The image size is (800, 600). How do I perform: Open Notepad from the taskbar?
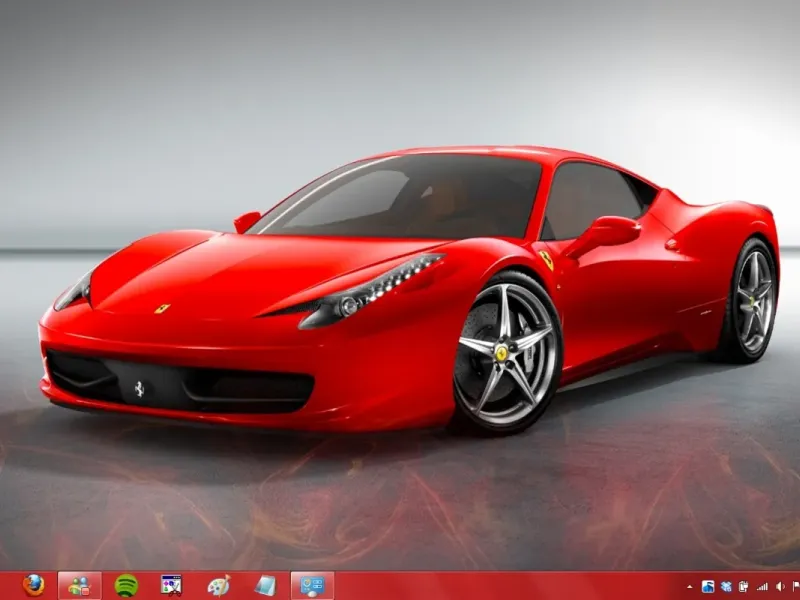coord(264,585)
